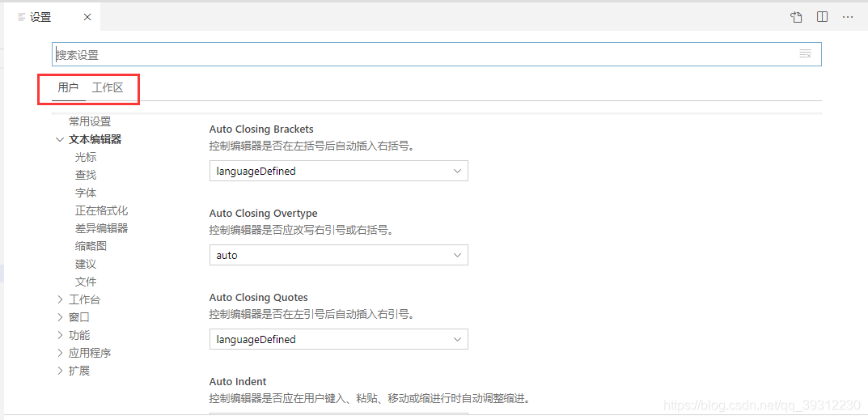Open Auto Closing Overtype dropdown
Image resolution: width=868 pixels, height=420 pixels.
pos(339,256)
